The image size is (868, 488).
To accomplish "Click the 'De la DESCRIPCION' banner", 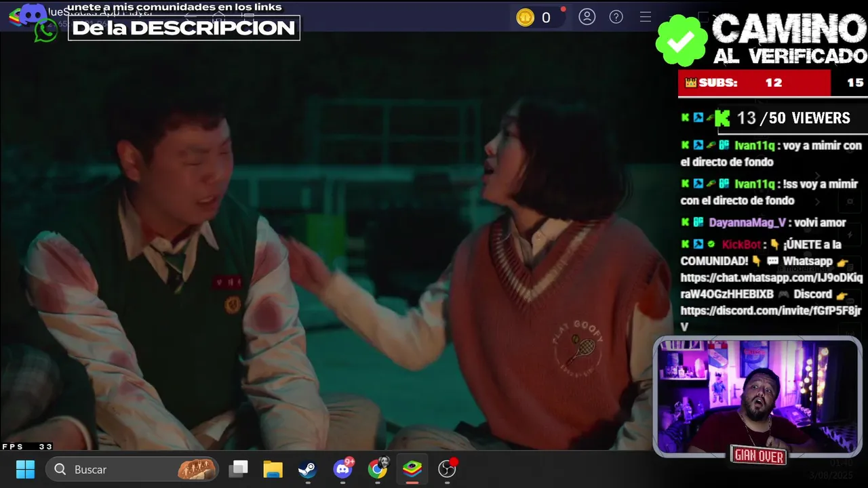I will (184, 28).
